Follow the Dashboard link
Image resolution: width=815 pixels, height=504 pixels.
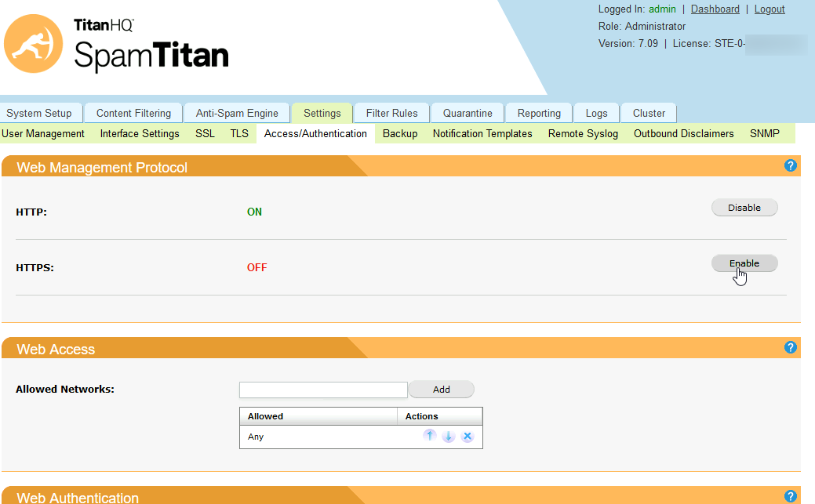point(715,9)
